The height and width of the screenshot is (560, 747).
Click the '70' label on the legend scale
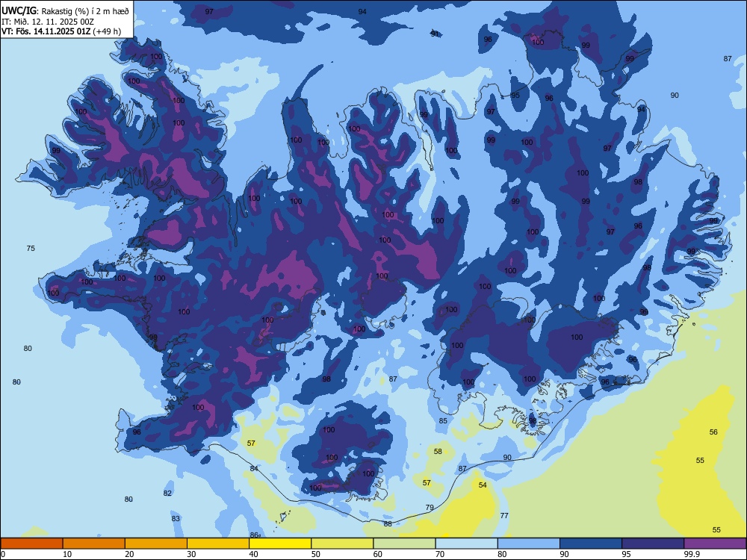coord(440,554)
